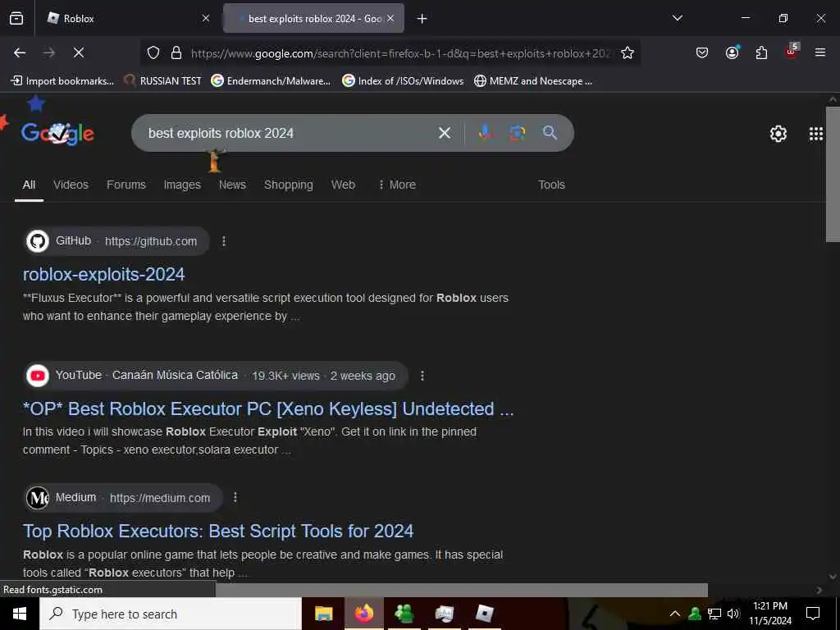Open the notification center icon
The height and width of the screenshot is (630, 840).
coord(813,614)
